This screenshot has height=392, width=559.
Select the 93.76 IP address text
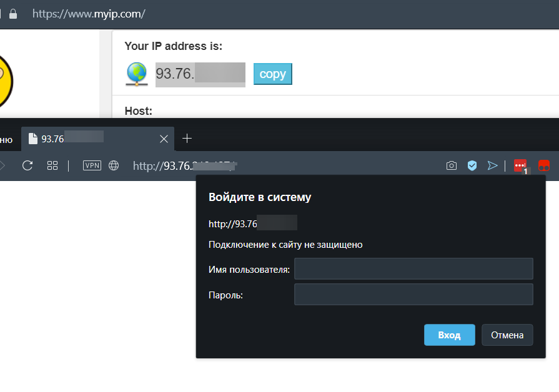coord(200,74)
